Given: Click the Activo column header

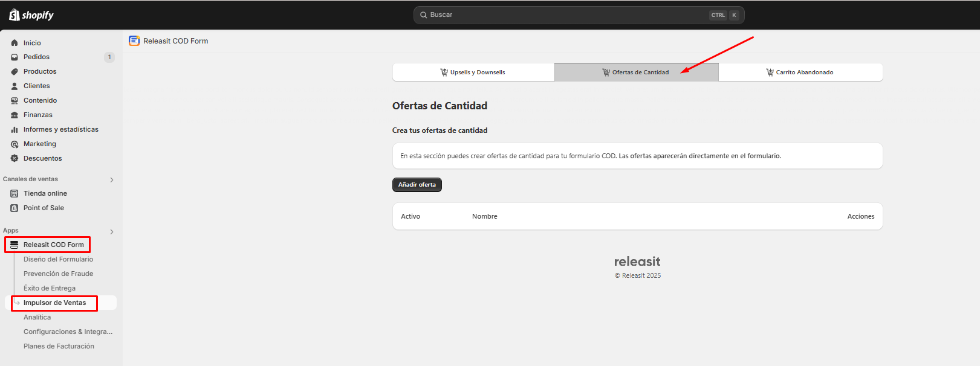Looking at the screenshot, I should click(410, 217).
